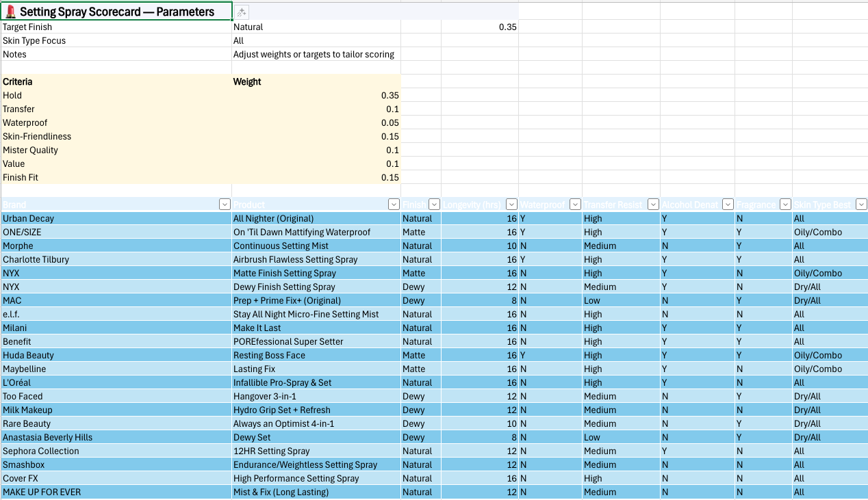Viewport: 868px width, 500px height.
Task: Select the Hangover 3-in-1 product cell
Action: tap(316, 396)
